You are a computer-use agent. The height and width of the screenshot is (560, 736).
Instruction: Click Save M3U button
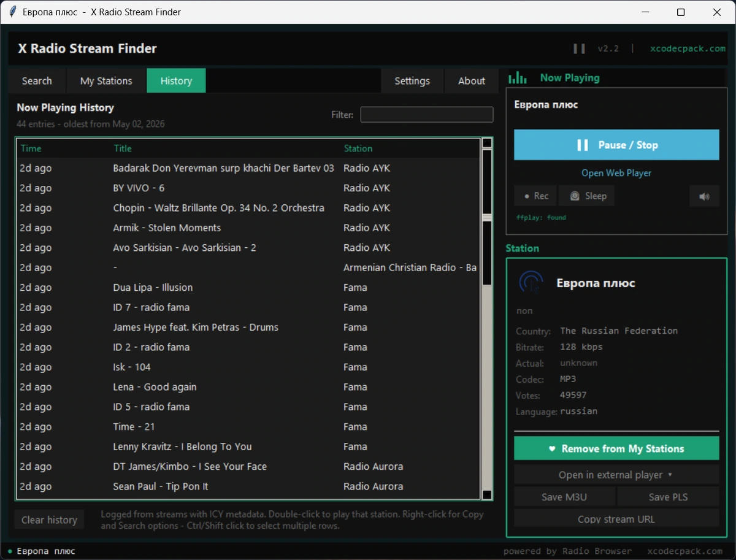(x=564, y=497)
